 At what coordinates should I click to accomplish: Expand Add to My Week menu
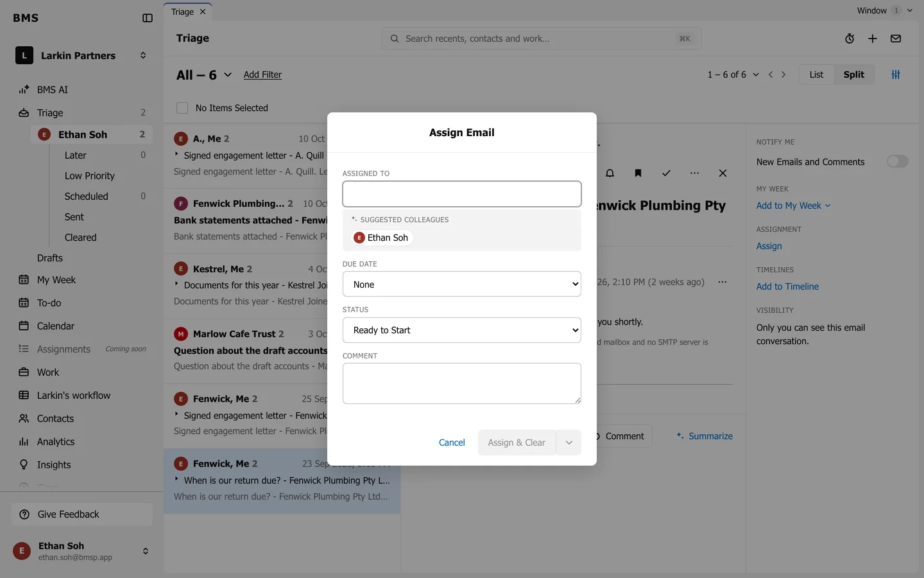(793, 206)
